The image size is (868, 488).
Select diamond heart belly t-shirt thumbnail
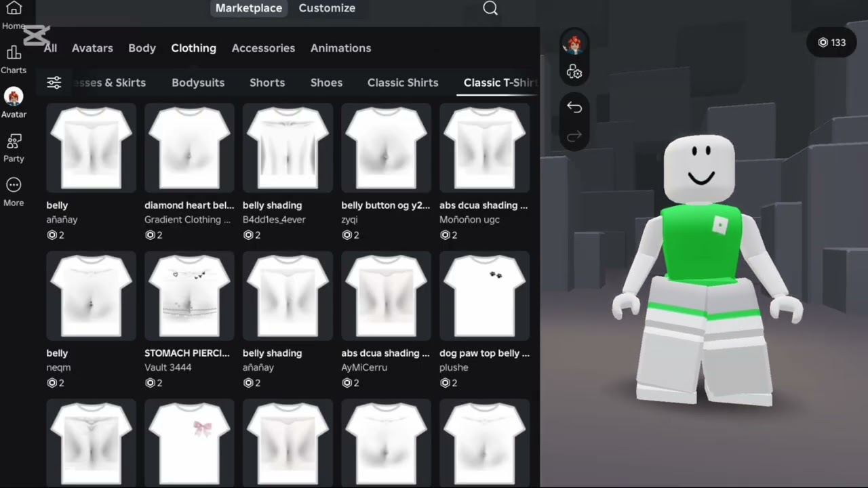pos(189,148)
